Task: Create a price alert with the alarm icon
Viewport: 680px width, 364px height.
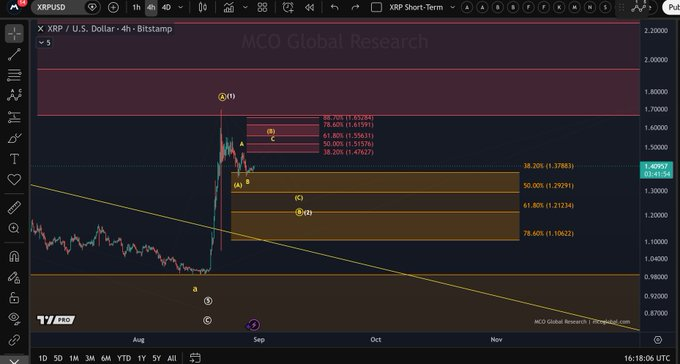Action: 288,7
